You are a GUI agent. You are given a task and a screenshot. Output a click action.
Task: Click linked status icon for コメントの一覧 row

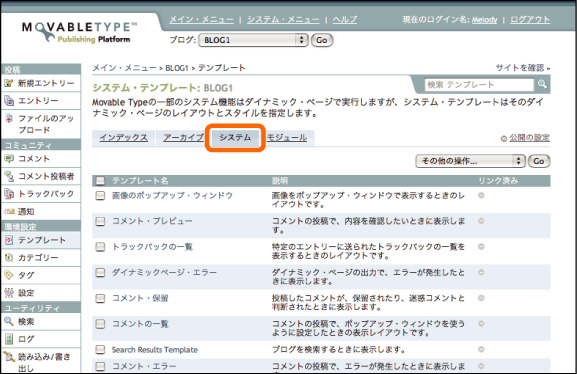pos(481,324)
